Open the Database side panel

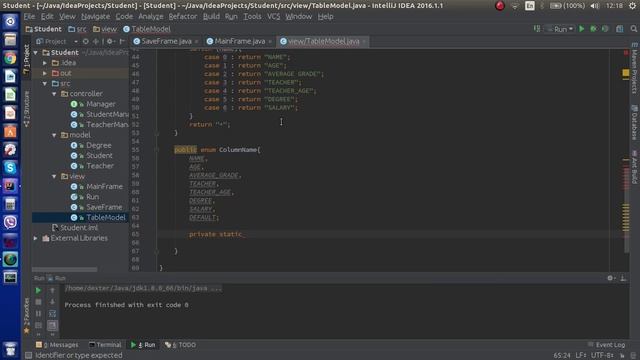(634, 122)
